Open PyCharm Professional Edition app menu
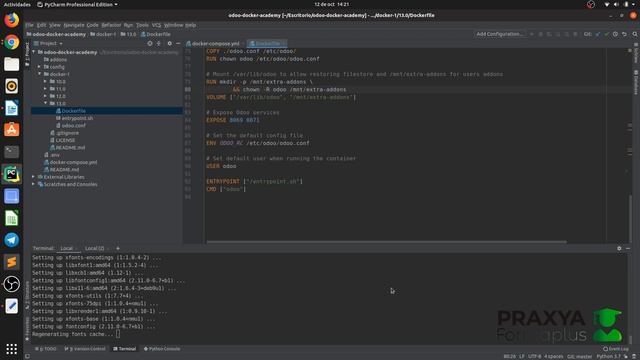This screenshot has height=360, width=640. coord(78,4)
